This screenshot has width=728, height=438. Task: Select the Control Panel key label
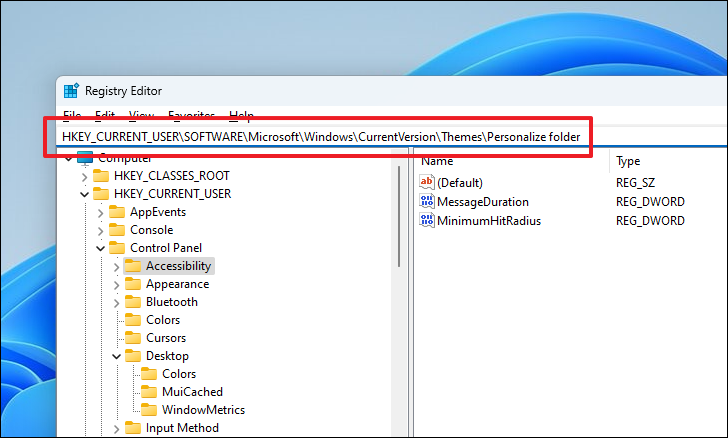click(166, 248)
